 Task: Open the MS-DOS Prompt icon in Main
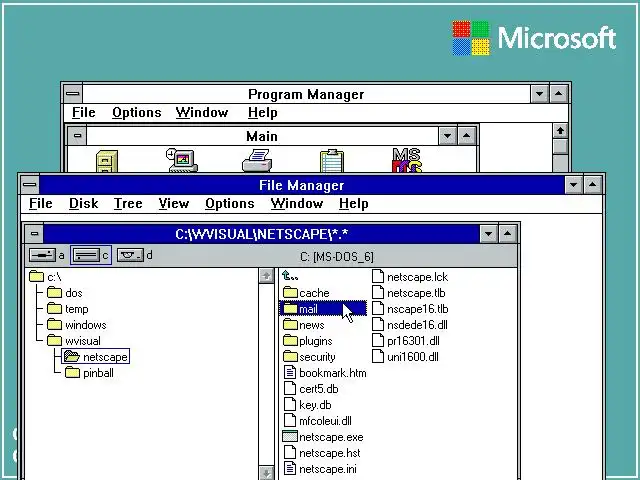(x=407, y=160)
